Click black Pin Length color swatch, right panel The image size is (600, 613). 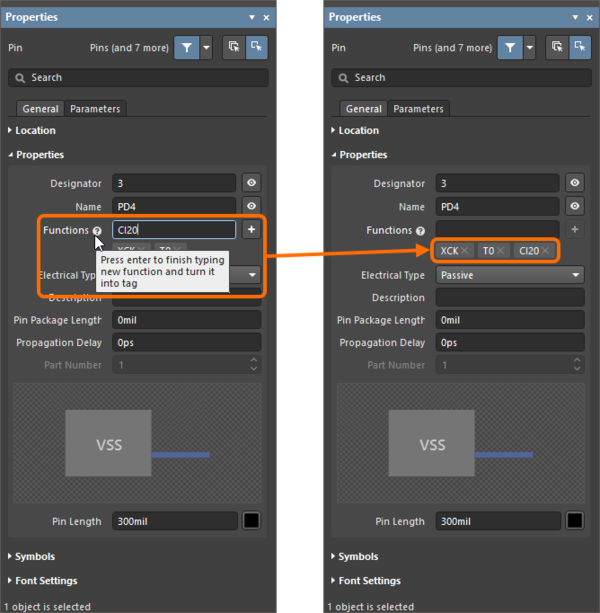[575, 521]
